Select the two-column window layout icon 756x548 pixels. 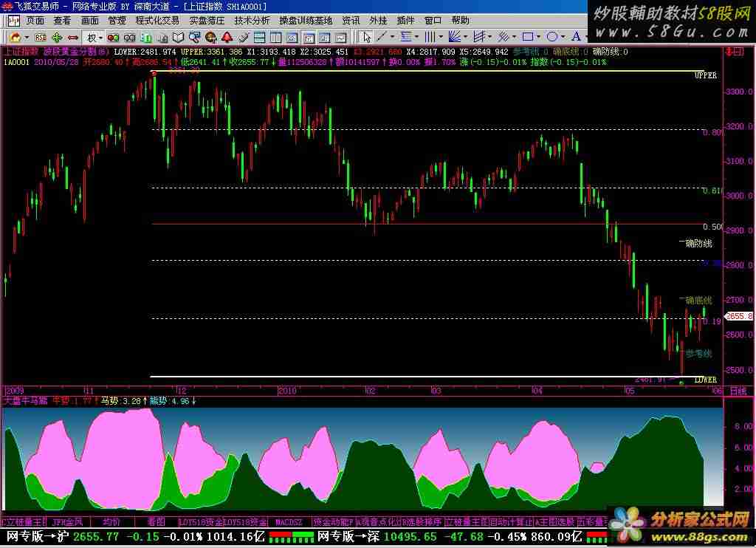tap(276, 37)
